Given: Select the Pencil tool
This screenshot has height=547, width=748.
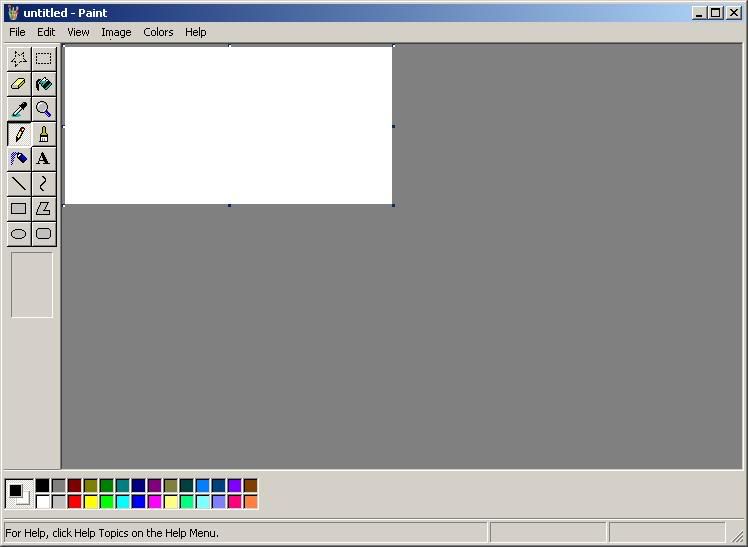Looking at the screenshot, I should click(19, 134).
